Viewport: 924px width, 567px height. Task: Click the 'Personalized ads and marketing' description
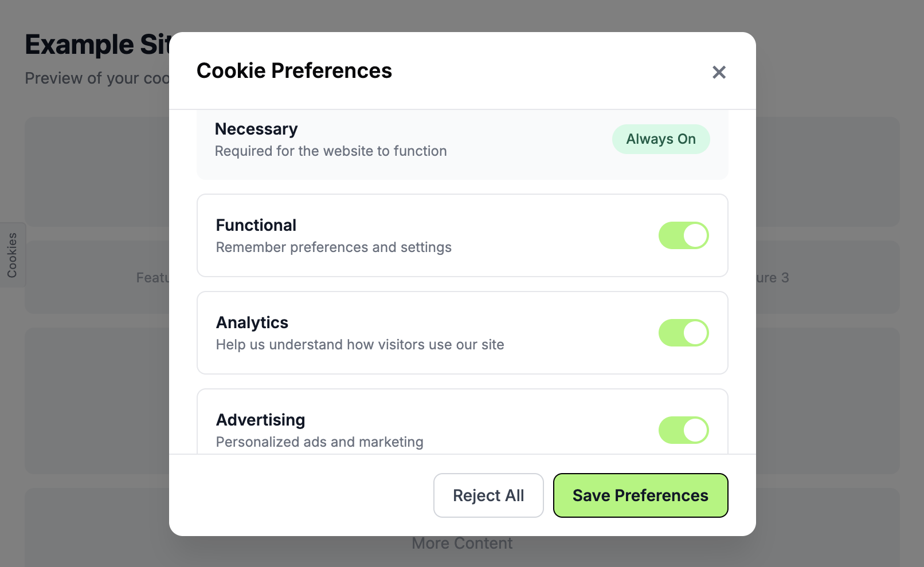pos(319,442)
